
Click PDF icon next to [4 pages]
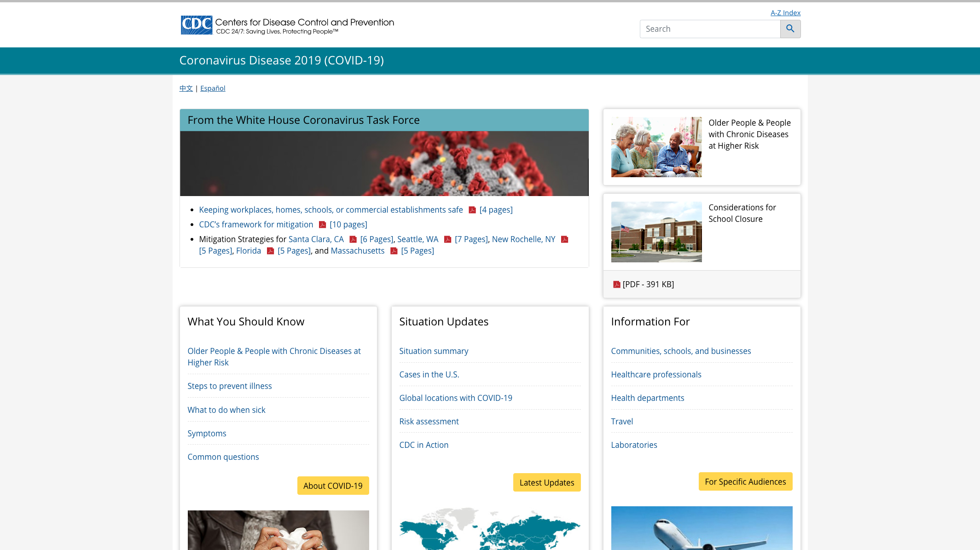472,210
